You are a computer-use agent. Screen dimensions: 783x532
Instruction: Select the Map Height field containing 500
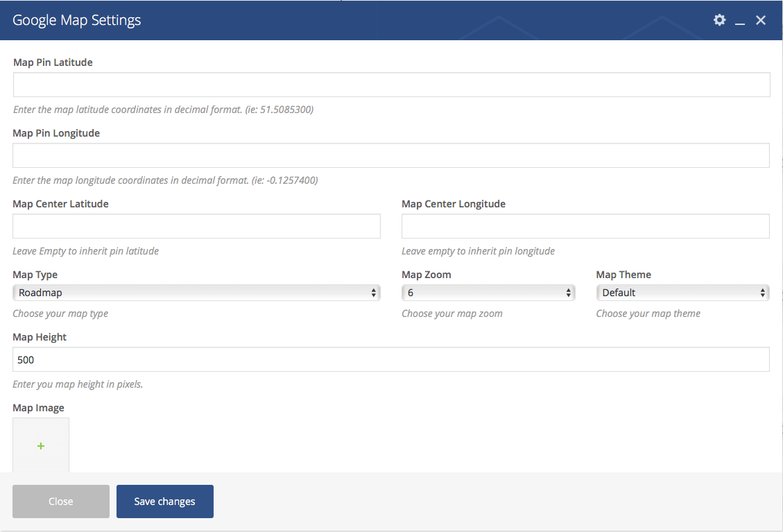tap(391, 359)
